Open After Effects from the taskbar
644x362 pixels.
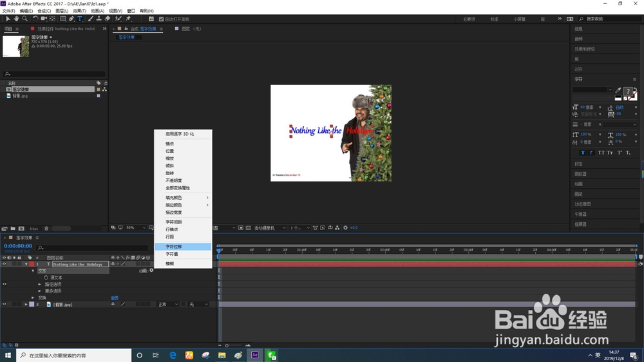254,355
